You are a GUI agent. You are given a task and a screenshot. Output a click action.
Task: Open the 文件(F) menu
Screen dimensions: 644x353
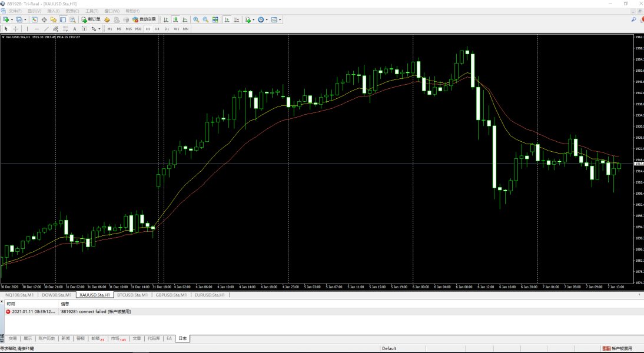(x=15, y=11)
